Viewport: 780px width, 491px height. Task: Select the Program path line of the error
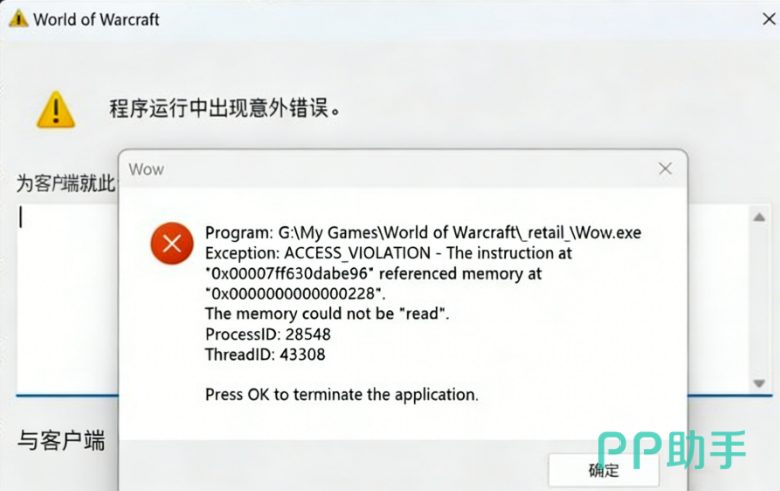coord(423,232)
